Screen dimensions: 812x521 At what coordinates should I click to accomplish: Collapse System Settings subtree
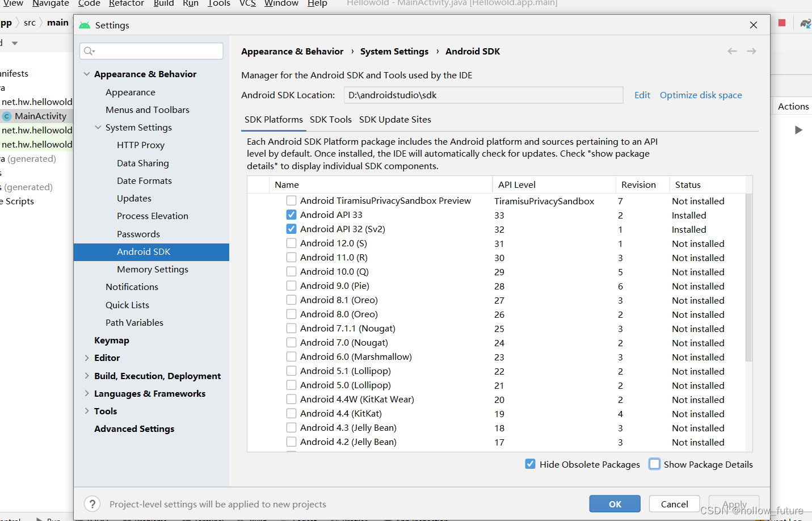point(98,128)
